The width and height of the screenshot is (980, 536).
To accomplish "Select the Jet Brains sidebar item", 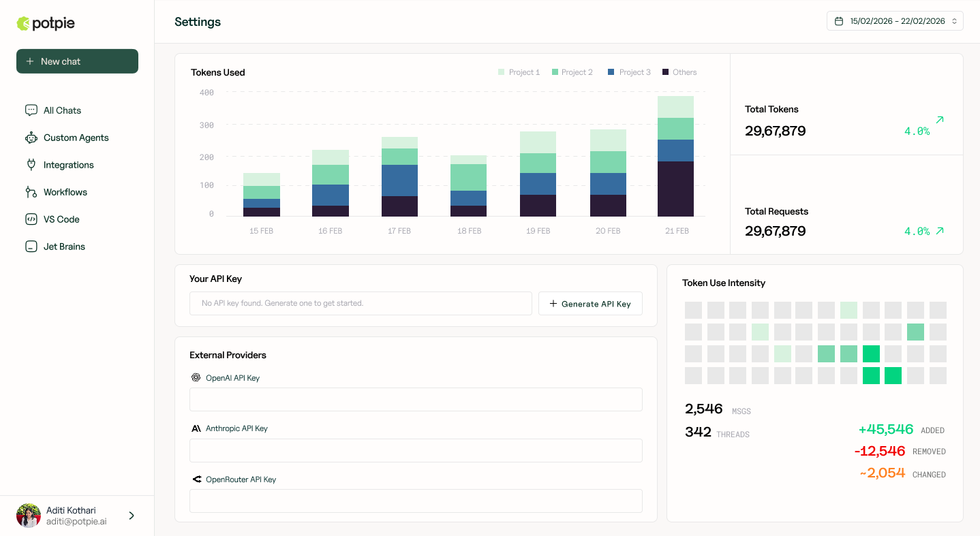I will pyautogui.click(x=64, y=246).
